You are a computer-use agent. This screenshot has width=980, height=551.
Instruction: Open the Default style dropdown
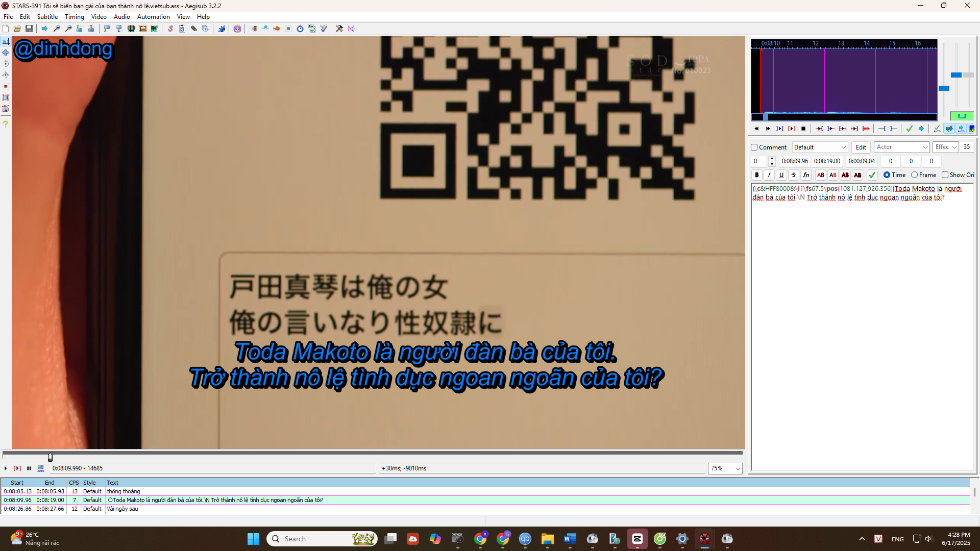click(x=819, y=147)
